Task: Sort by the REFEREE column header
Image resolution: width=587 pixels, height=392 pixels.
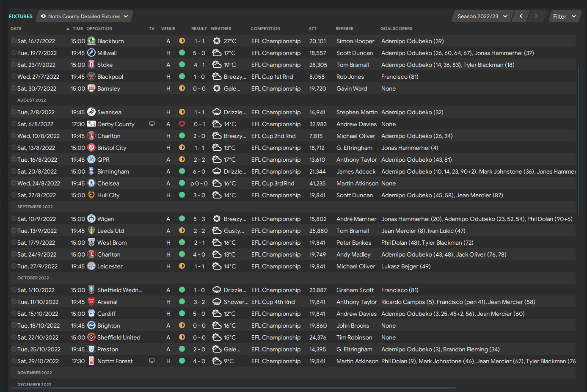Action: pyautogui.click(x=344, y=29)
